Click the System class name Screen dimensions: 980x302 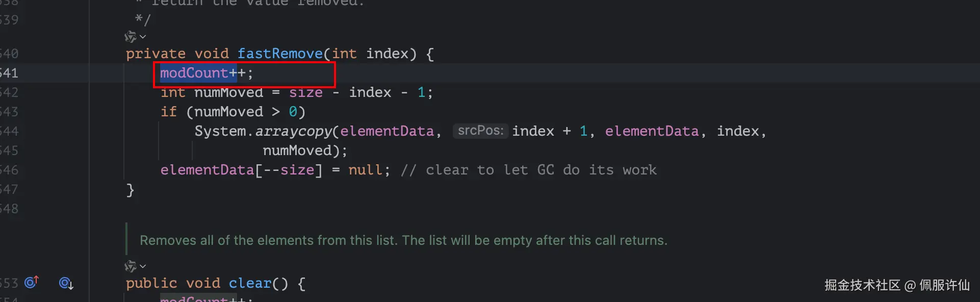pos(220,131)
